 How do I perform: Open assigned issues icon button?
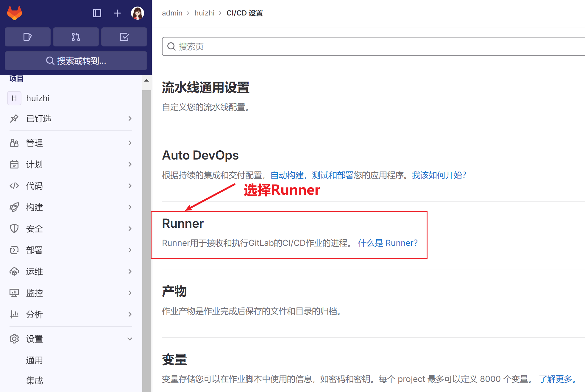tap(28, 37)
